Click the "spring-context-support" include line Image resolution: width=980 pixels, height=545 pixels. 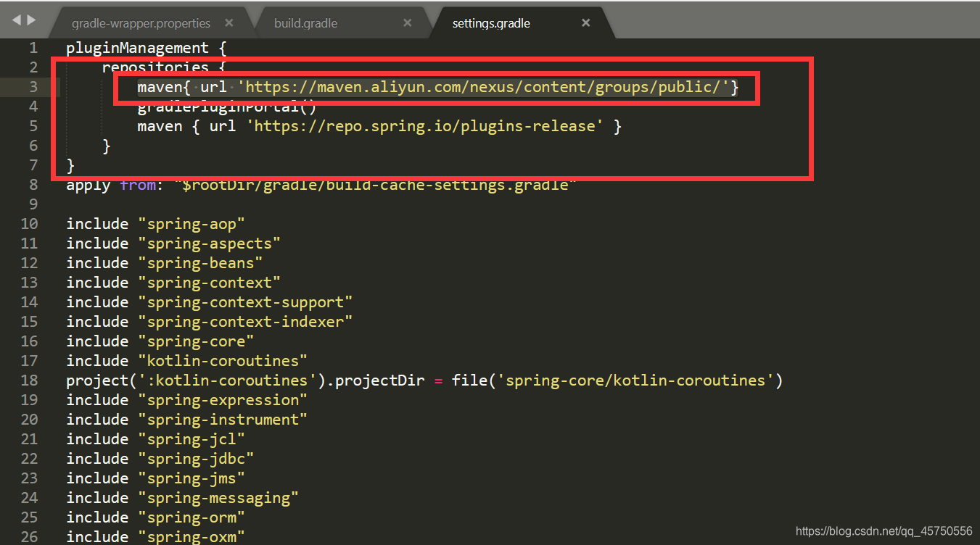pos(210,302)
